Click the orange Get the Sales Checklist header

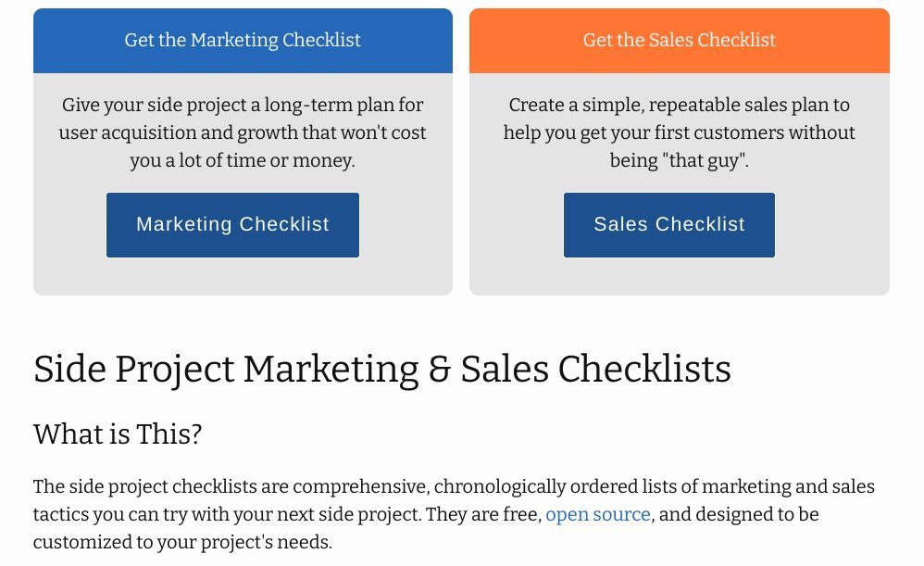point(679,40)
